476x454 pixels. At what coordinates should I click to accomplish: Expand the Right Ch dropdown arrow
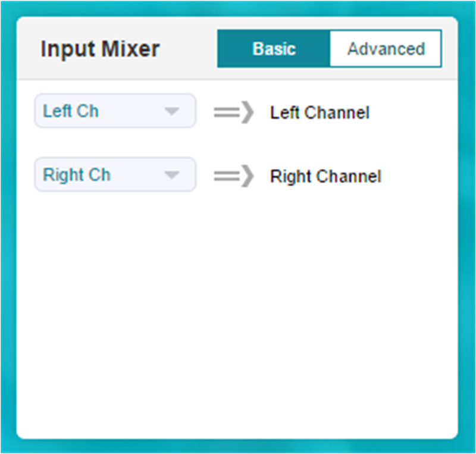(171, 175)
